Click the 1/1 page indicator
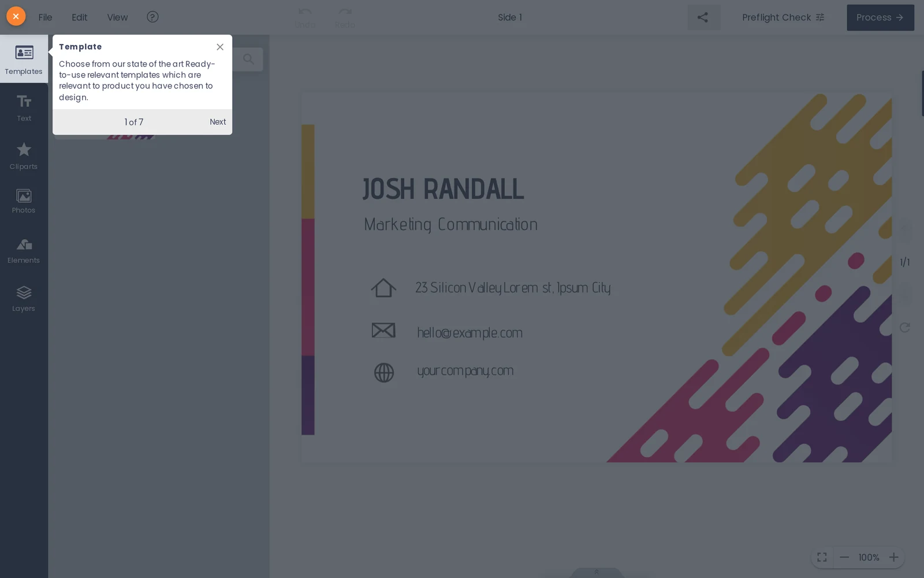The image size is (924, 578). [x=905, y=262]
